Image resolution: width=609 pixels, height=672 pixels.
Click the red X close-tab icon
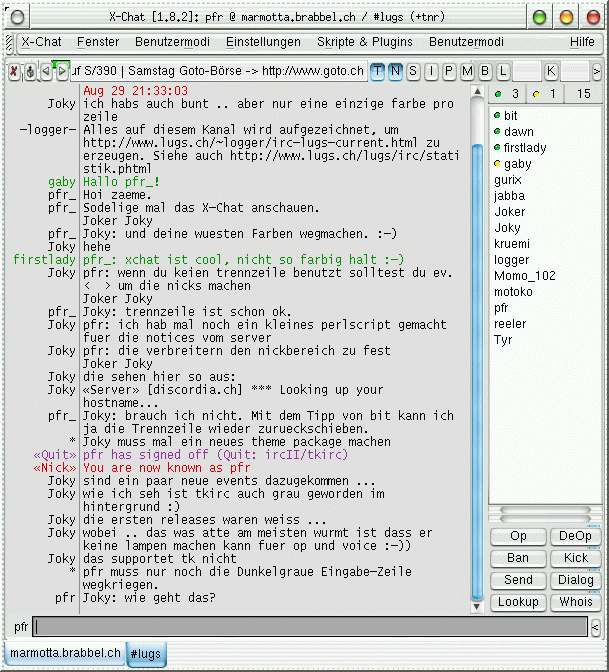click(x=14, y=71)
